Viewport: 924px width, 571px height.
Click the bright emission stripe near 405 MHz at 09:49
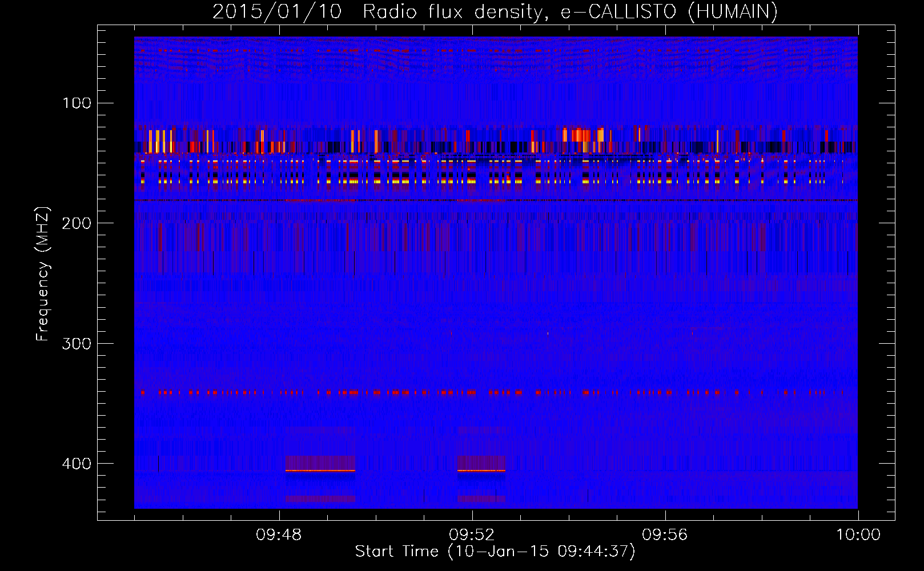[320, 471]
